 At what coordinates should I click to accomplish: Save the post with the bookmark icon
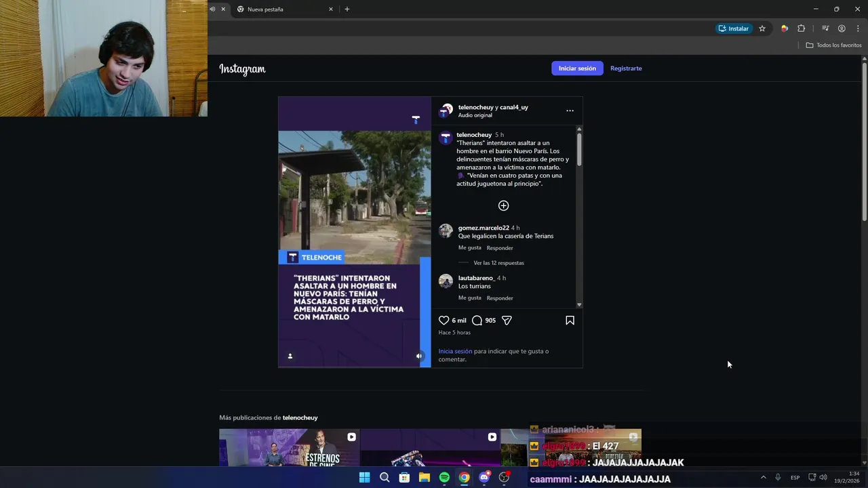point(570,321)
